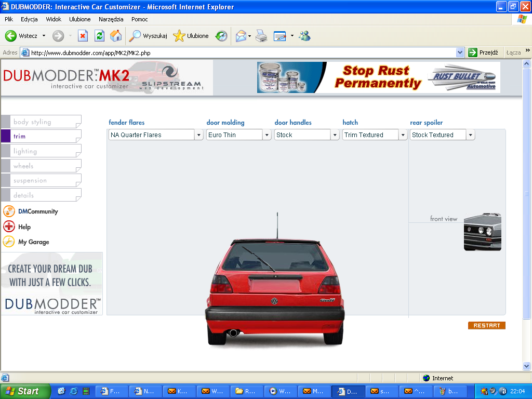The width and height of the screenshot is (532, 399).
Task: Open the Edycja menu
Action: click(29, 19)
